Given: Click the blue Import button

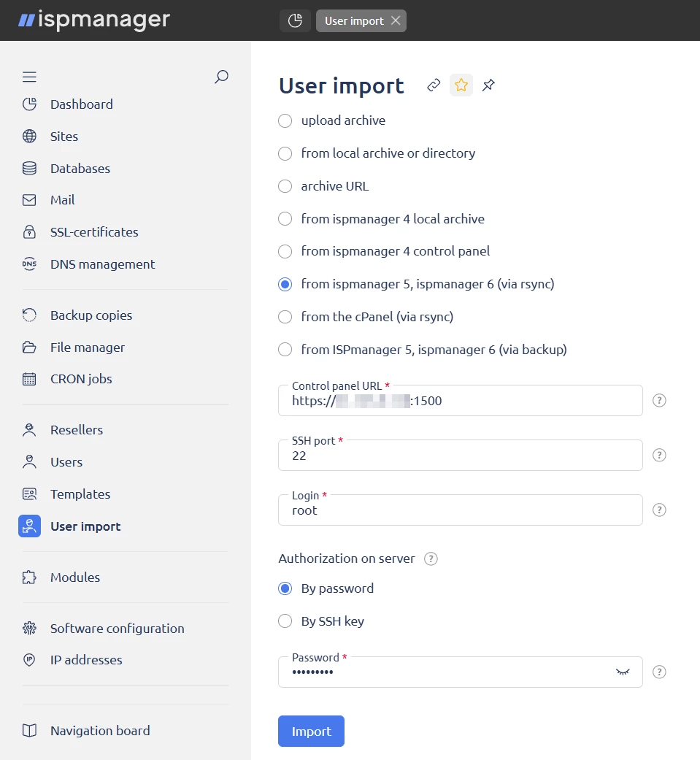Looking at the screenshot, I should point(311,731).
